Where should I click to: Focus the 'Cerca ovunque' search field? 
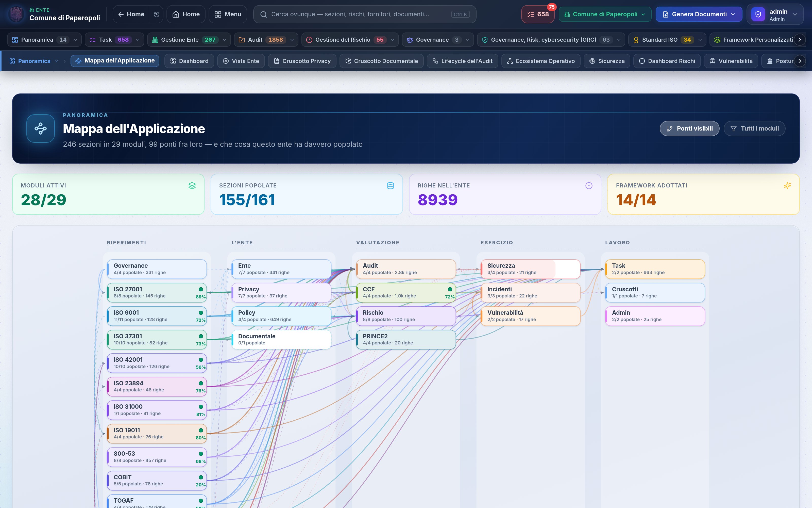[x=365, y=14]
